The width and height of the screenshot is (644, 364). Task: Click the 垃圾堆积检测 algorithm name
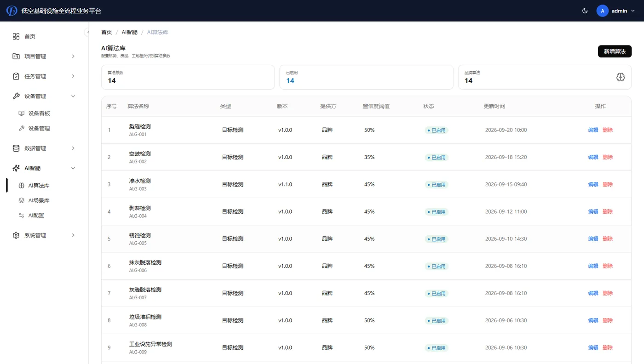coord(145,317)
